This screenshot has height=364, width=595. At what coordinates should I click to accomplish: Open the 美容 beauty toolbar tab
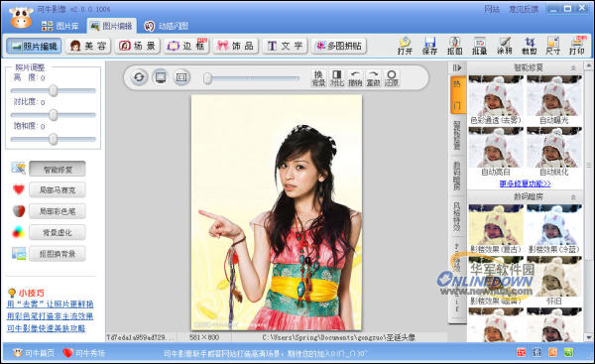tap(88, 46)
